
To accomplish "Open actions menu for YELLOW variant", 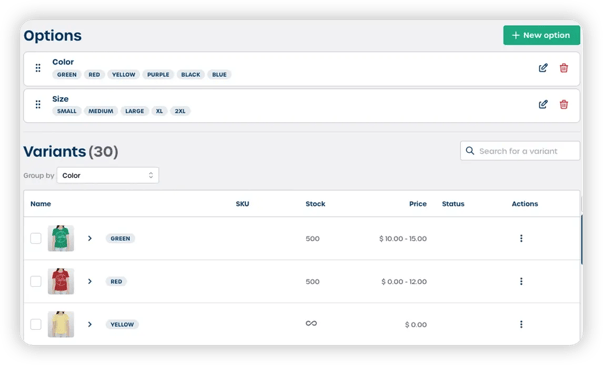I will coord(521,324).
